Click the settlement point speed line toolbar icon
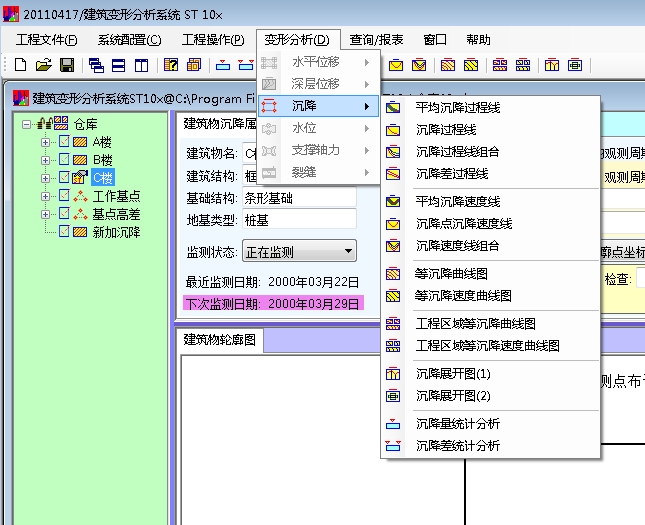 (x=396, y=65)
